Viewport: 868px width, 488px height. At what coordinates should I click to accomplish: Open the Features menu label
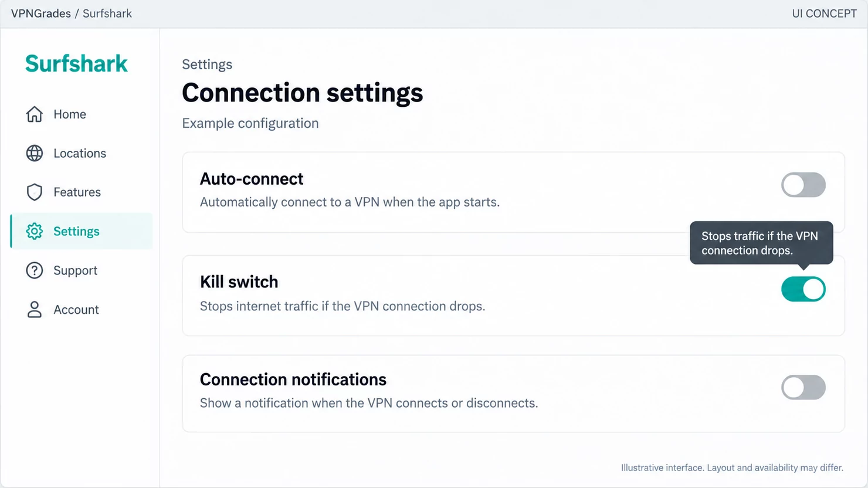coord(77,192)
